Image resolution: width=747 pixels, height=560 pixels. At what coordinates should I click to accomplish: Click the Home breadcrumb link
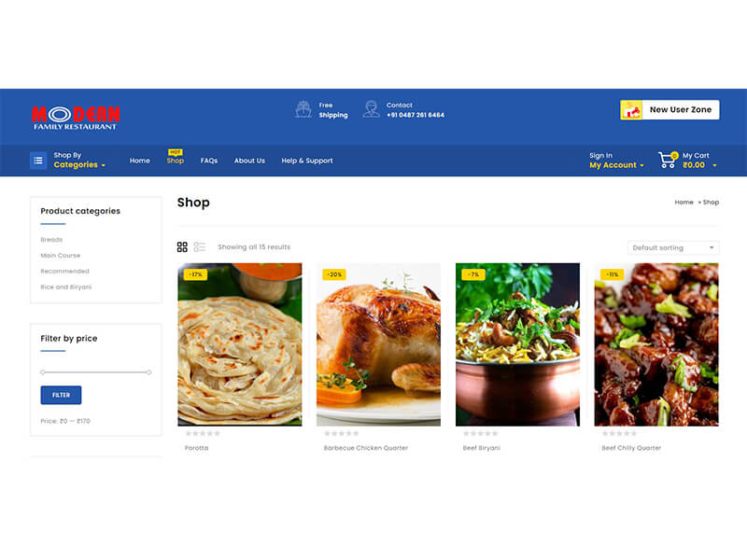(684, 203)
